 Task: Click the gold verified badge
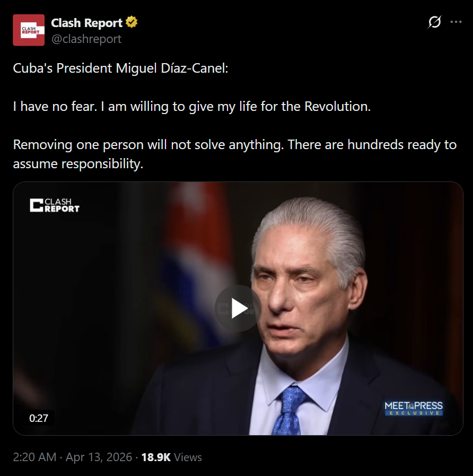(x=132, y=22)
